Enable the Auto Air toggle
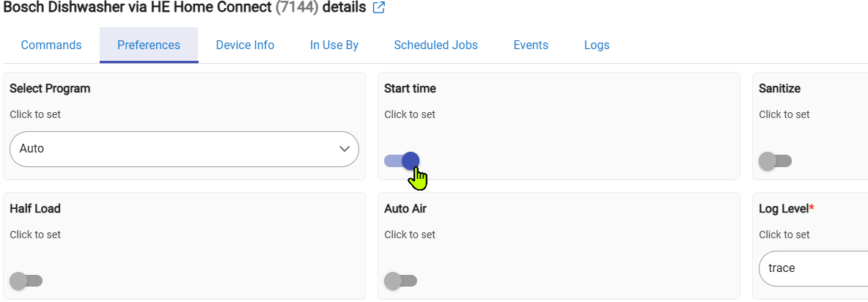Viewport: 868px width, 302px height. 400,280
